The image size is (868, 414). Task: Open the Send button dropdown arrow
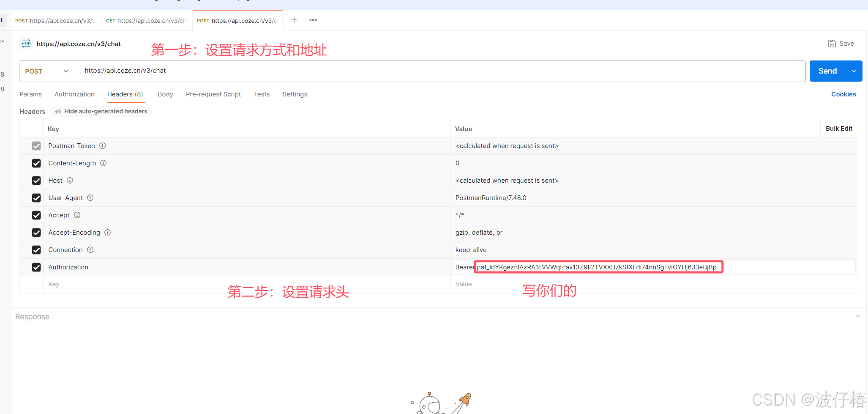pyautogui.click(x=854, y=71)
